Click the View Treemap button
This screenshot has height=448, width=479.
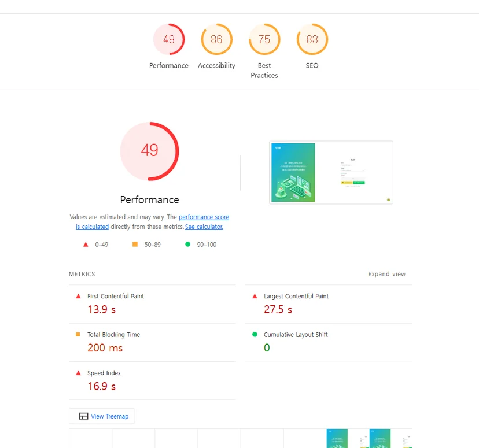point(102,416)
